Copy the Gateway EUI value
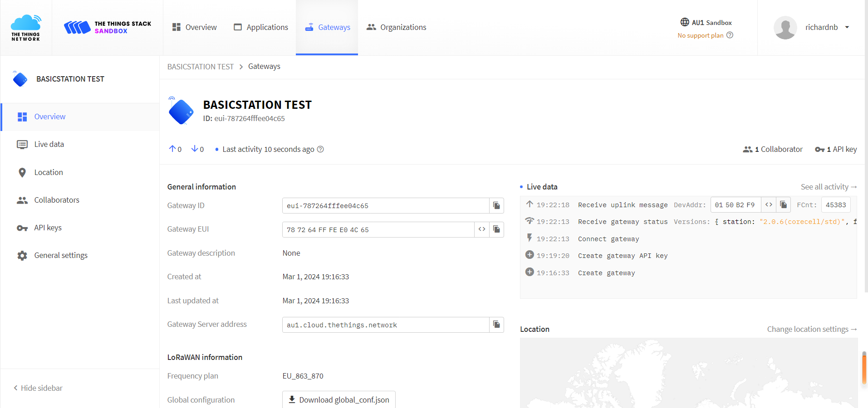The image size is (868, 408). [x=496, y=229]
